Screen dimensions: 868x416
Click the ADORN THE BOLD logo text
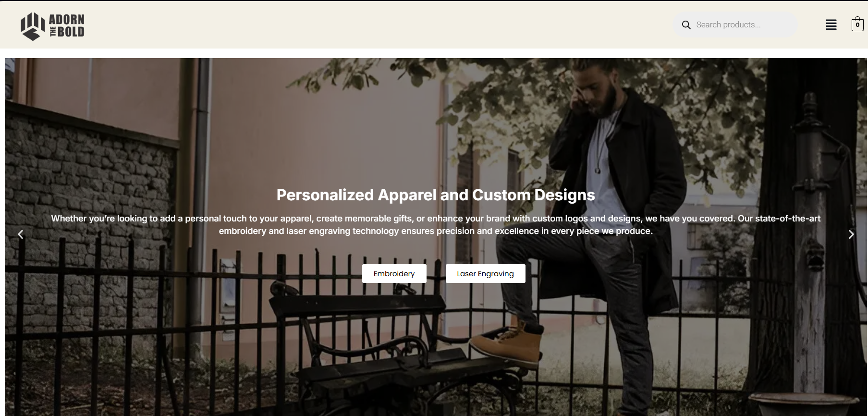67,25
